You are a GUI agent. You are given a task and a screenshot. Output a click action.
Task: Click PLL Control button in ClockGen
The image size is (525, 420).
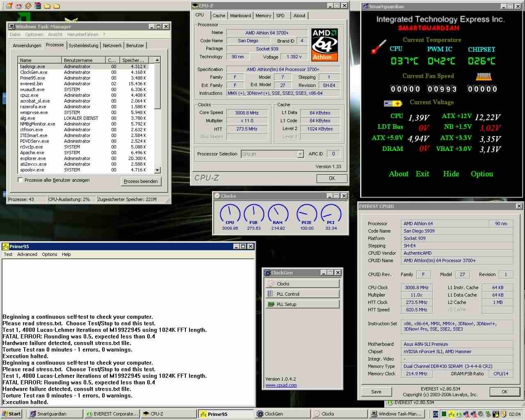point(303,294)
